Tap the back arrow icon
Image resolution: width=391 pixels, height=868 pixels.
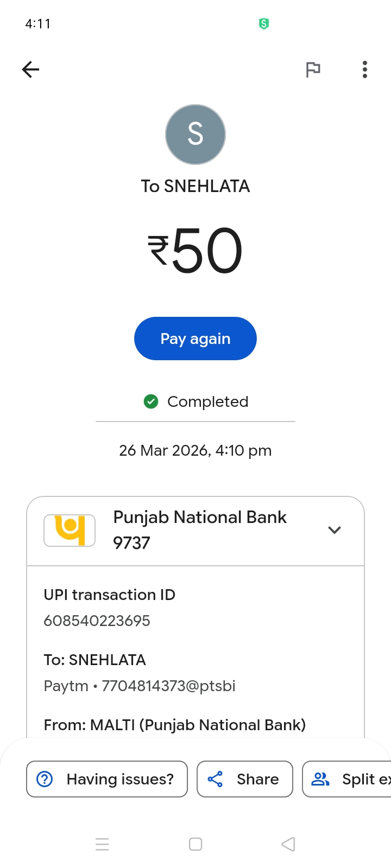tap(31, 69)
